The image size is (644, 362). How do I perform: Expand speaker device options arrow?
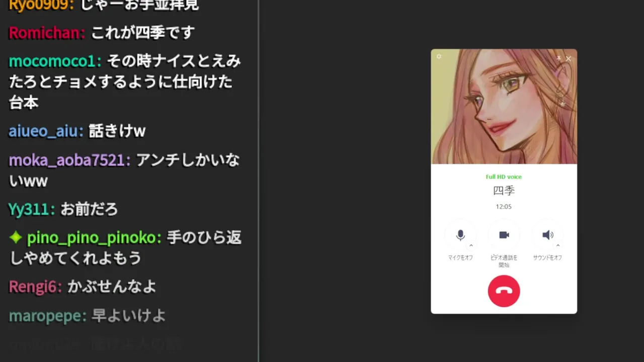pos(558,246)
